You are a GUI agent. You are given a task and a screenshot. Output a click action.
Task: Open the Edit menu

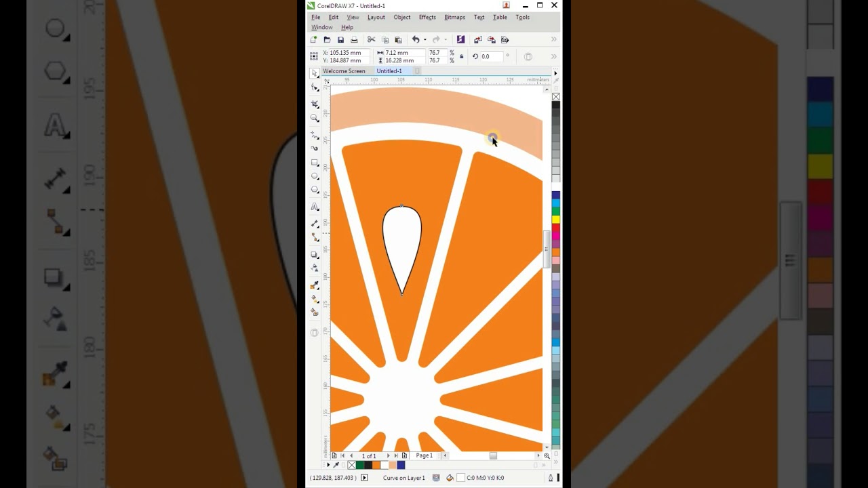click(x=334, y=18)
